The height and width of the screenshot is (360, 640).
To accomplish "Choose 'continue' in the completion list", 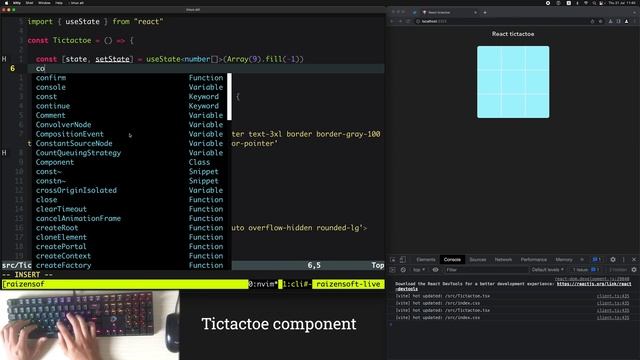I will pos(130,106).
